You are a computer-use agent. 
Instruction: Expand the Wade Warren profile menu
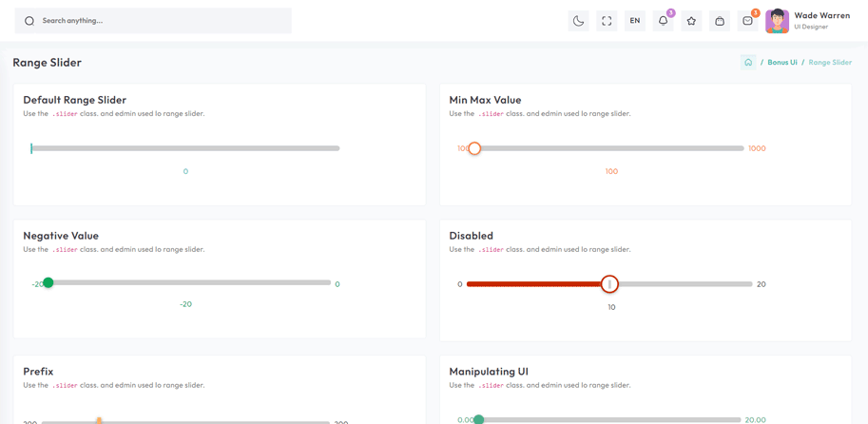click(x=821, y=21)
